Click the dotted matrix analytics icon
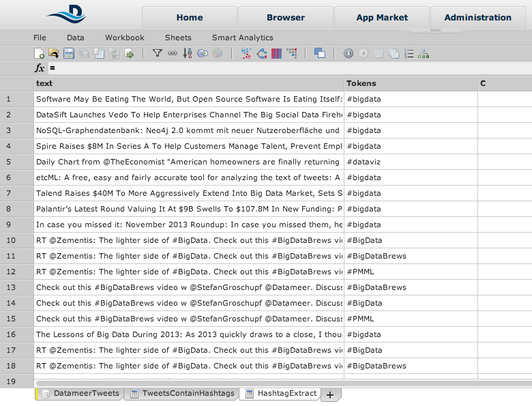Screen dimensions: 532x406 (292, 53)
